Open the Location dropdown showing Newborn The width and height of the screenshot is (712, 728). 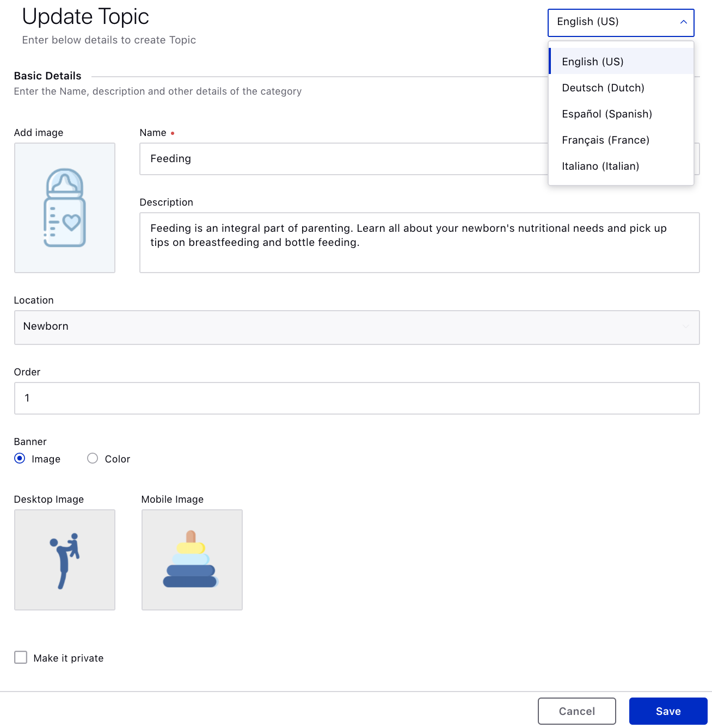click(357, 328)
